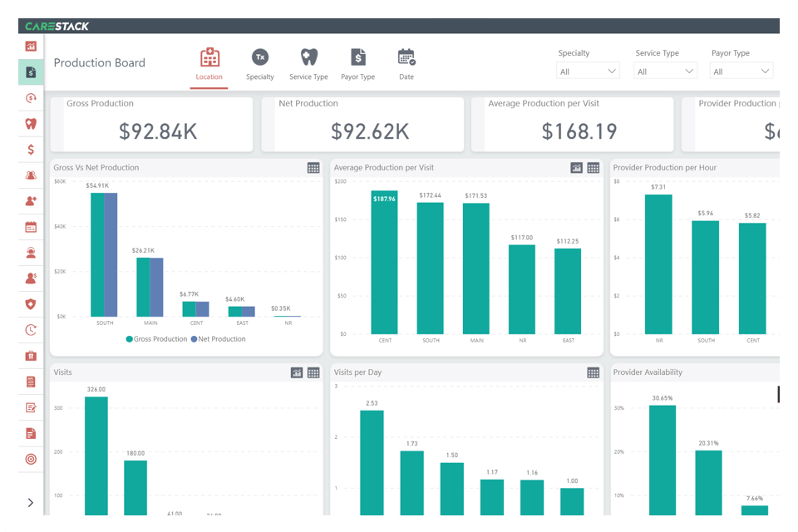Open the clock icon in the sidebar
798x532 pixels.
[x=30, y=330]
